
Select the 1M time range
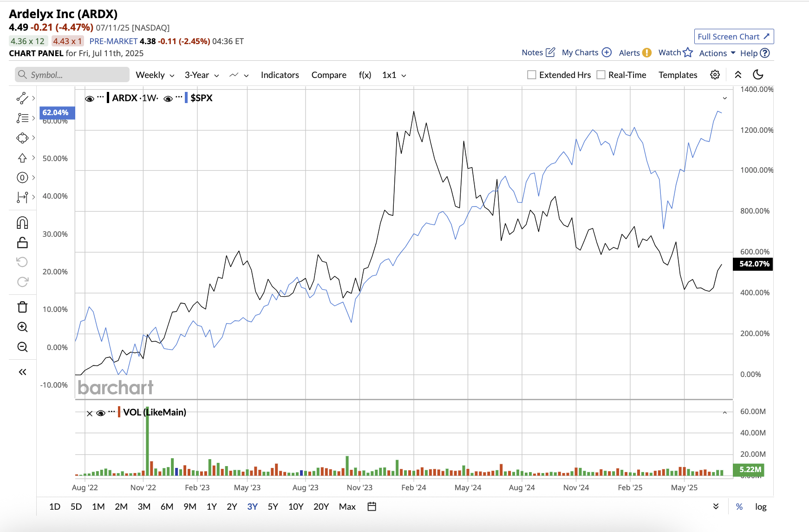tap(98, 506)
